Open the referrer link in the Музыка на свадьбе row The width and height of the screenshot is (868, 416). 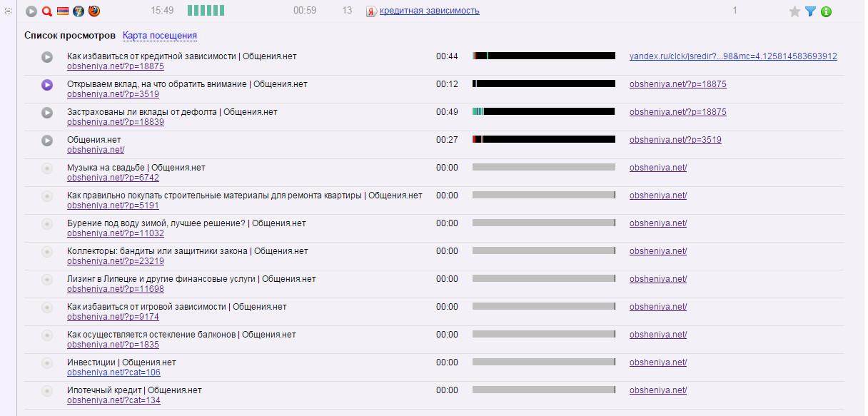coord(658,168)
